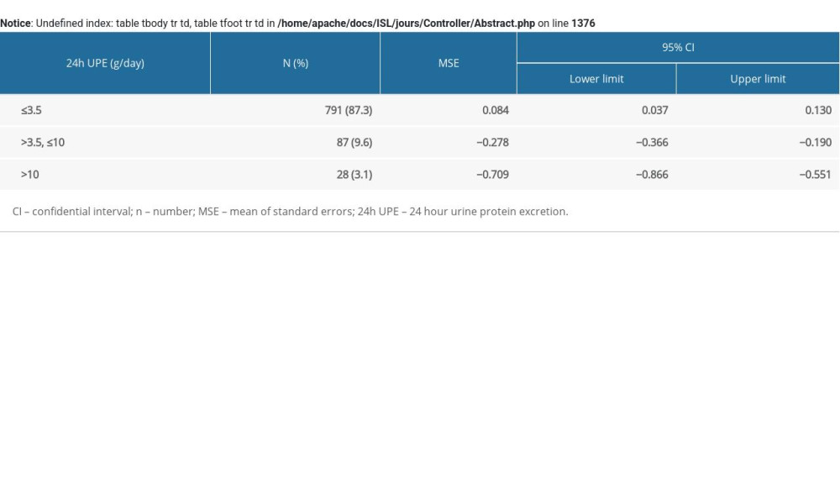
Task: Select the "Upper limit" sub-header
Action: [x=758, y=79]
